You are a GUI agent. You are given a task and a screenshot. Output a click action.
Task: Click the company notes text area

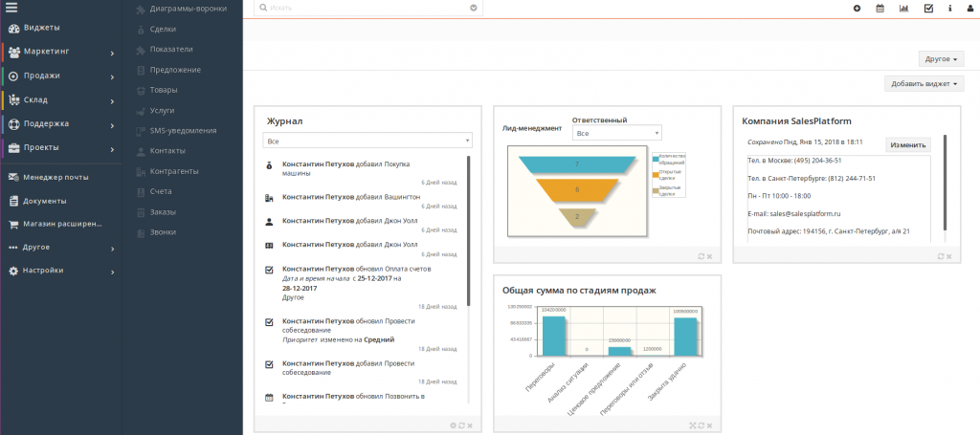click(x=838, y=199)
